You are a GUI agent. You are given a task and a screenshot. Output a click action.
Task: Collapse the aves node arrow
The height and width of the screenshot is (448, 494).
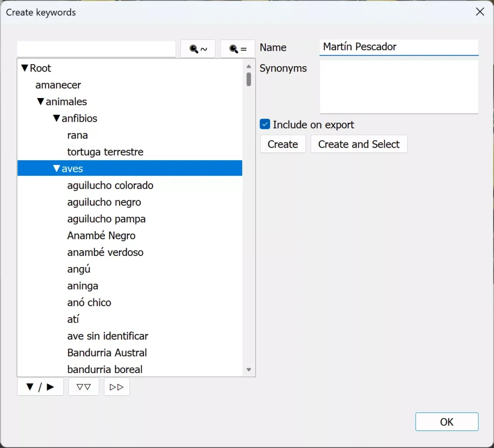[56, 168]
